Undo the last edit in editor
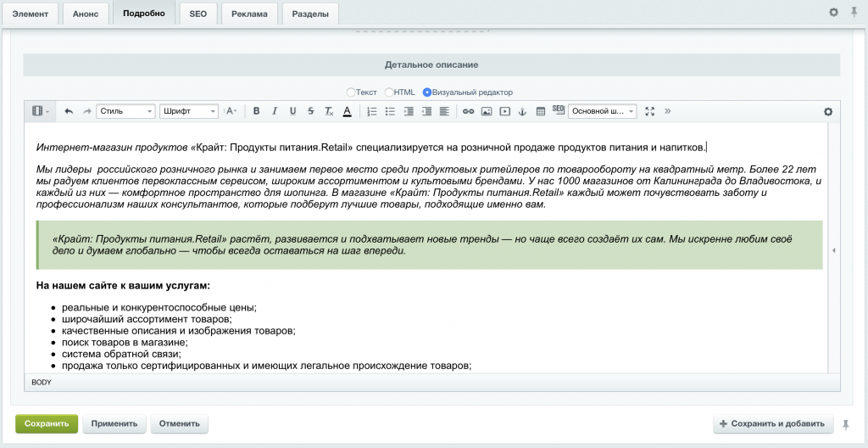 click(69, 111)
